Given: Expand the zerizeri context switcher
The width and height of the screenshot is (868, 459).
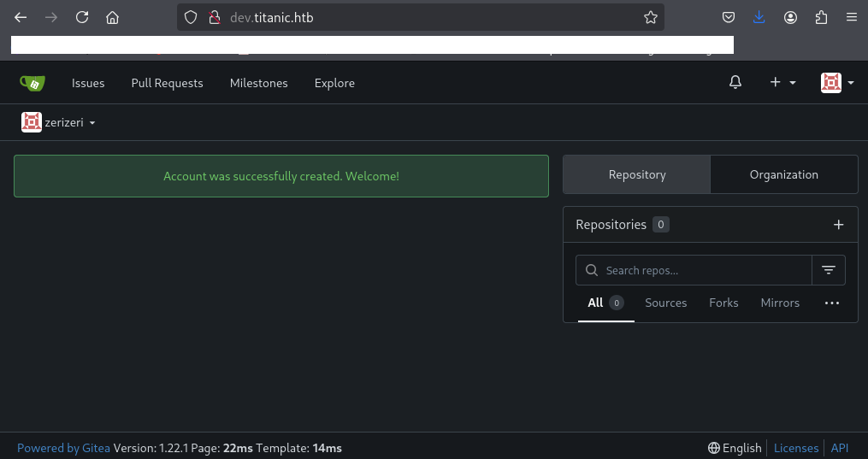Looking at the screenshot, I should tap(58, 122).
